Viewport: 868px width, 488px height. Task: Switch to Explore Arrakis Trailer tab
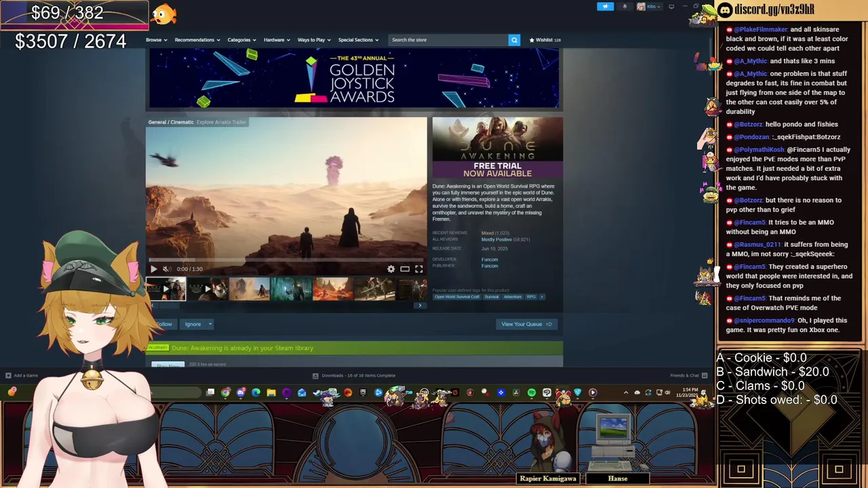click(221, 122)
